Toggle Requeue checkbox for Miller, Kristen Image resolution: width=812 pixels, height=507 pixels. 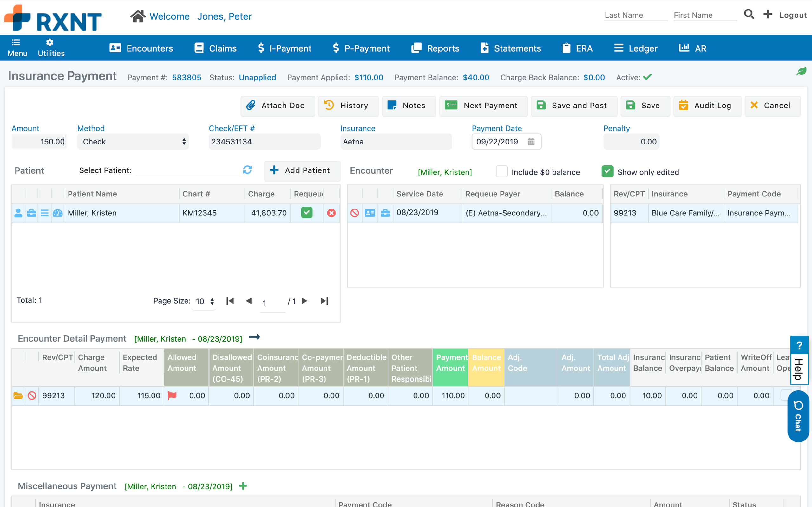pyautogui.click(x=307, y=213)
